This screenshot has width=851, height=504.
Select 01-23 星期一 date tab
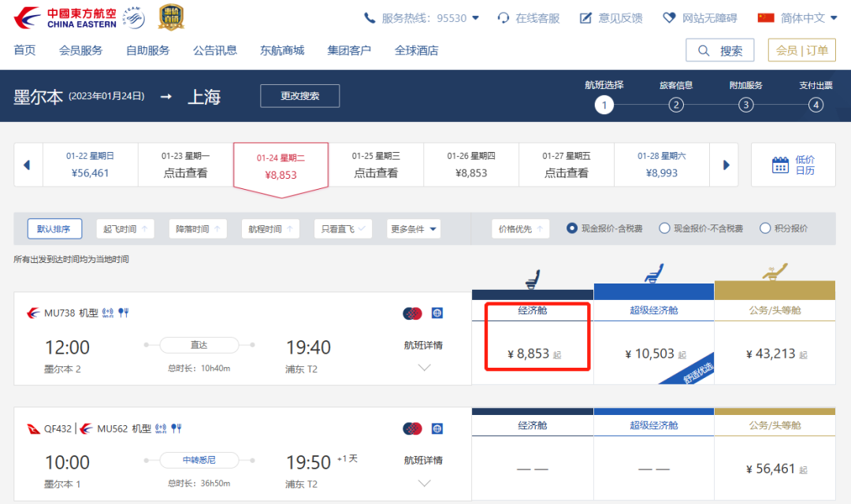click(186, 165)
